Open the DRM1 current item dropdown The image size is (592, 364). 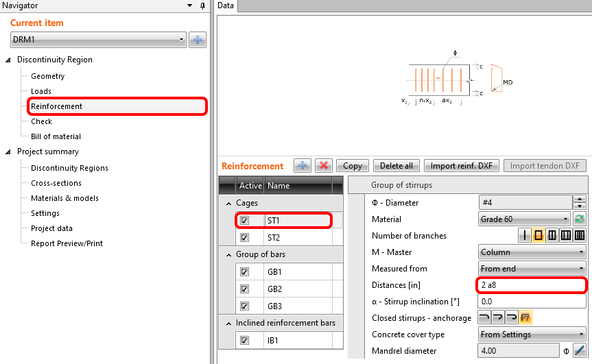click(98, 40)
